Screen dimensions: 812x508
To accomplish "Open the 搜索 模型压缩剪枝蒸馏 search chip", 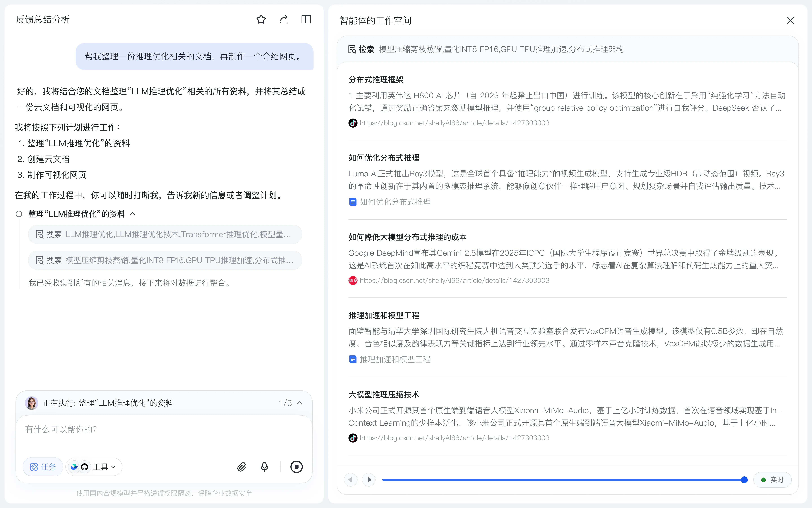I will coord(165,260).
